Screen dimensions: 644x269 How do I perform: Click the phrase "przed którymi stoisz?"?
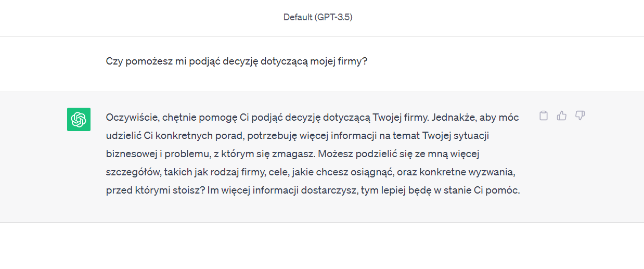(x=155, y=190)
